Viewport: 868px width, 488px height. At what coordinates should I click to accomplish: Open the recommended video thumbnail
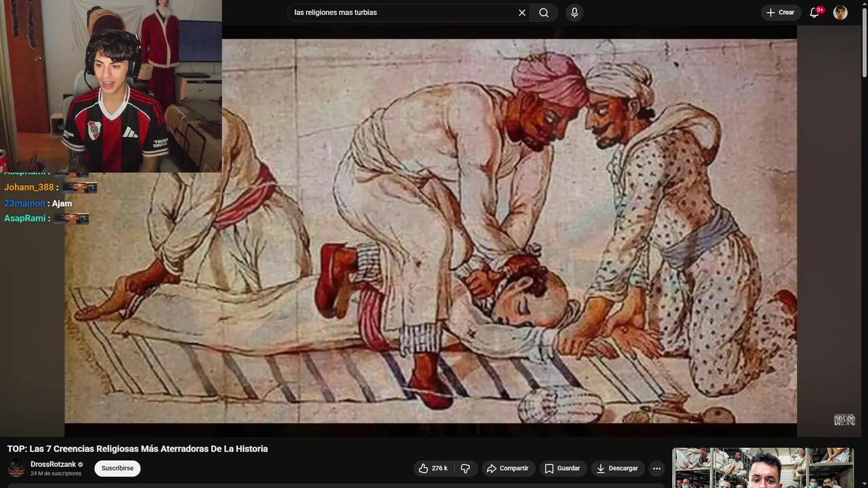coord(763,468)
